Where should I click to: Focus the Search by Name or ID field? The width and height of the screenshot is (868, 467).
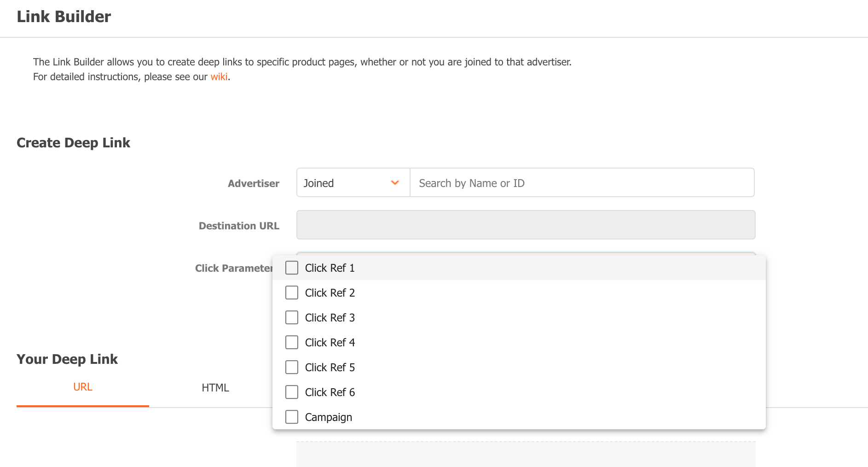[581, 183]
